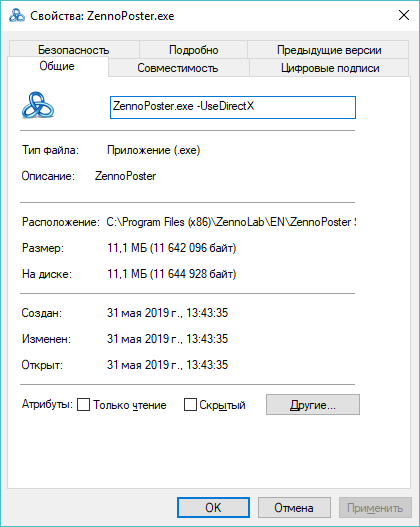This screenshot has width=420, height=527.
Task: Click into the file name input field
Action: 233,107
